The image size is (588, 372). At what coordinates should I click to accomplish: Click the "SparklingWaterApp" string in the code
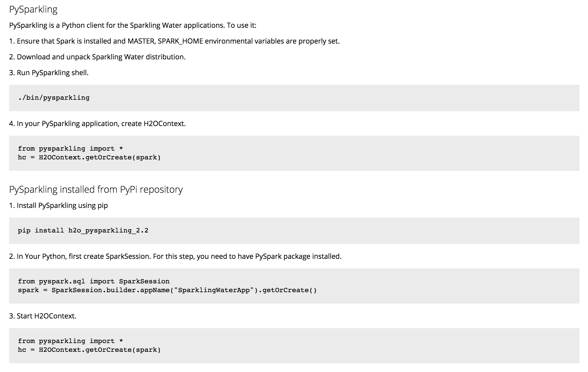214,290
